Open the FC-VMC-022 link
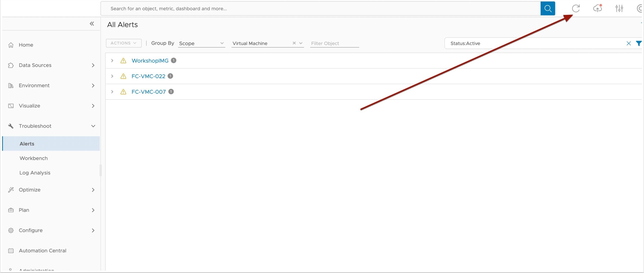Image resolution: width=644 pixels, height=273 pixels. pyautogui.click(x=148, y=76)
